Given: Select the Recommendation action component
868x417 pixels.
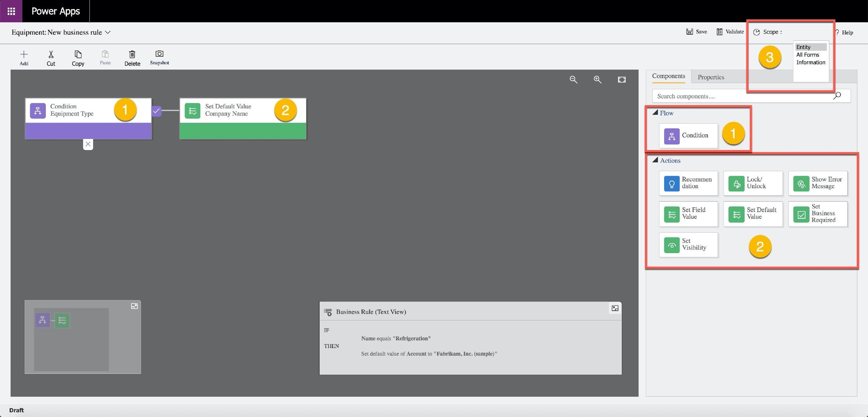Looking at the screenshot, I should pyautogui.click(x=688, y=183).
